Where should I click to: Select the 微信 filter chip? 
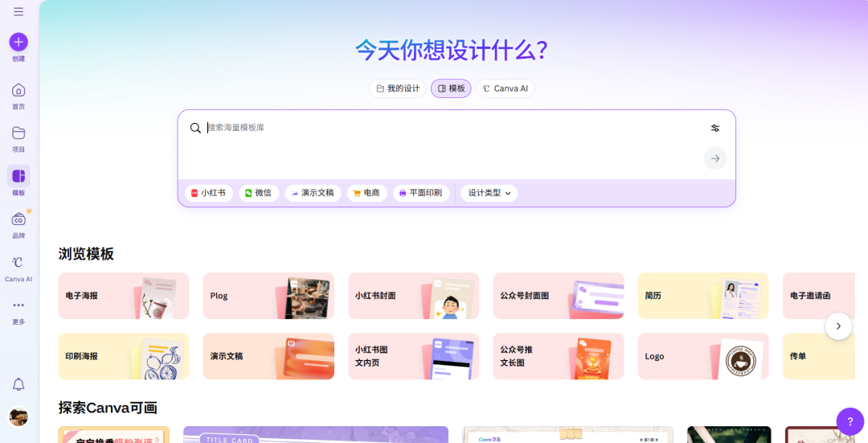[259, 193]
